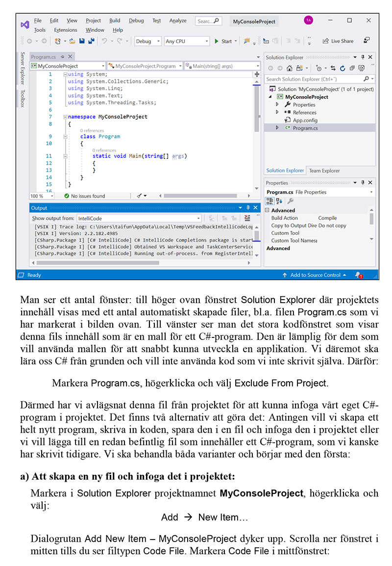Screen dimensions: 392x566
Task: Click the TA user account avatar
Action: point(308,21)
